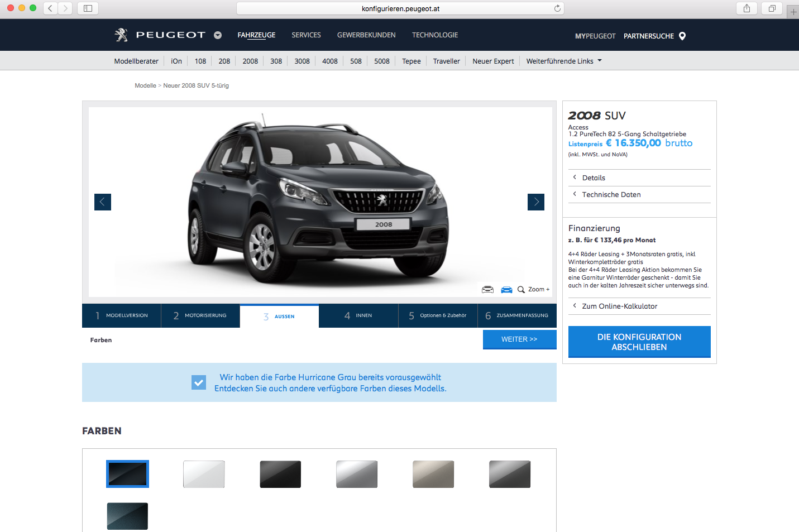
Task: Show next car image with right arrow
Action: pos(536,202)
